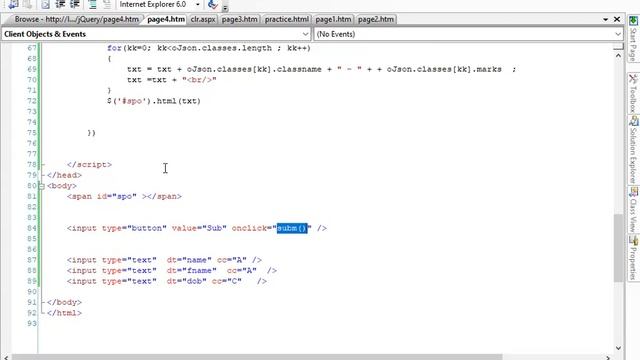
Task: Collapse the body tag outline toggle
Action: 42,186
